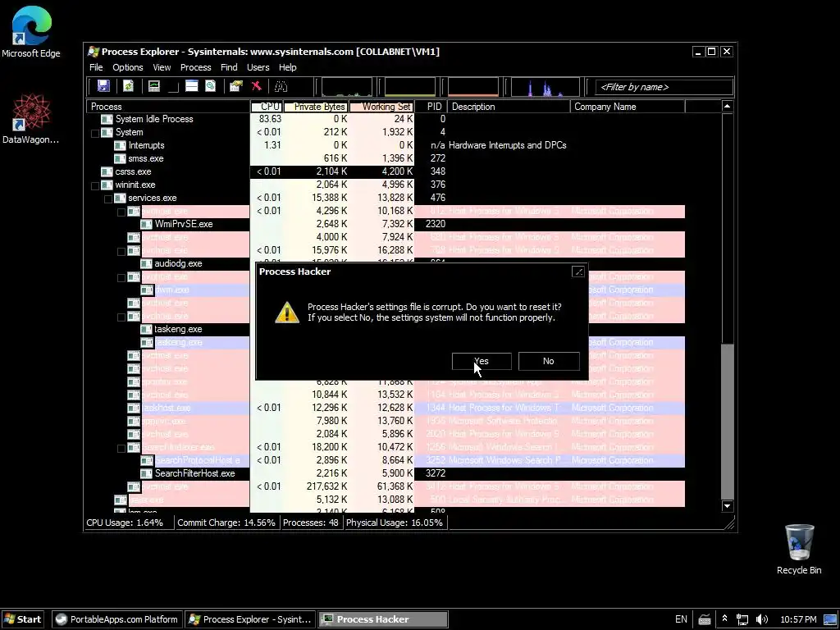Open the Options menu

[127, 67]
